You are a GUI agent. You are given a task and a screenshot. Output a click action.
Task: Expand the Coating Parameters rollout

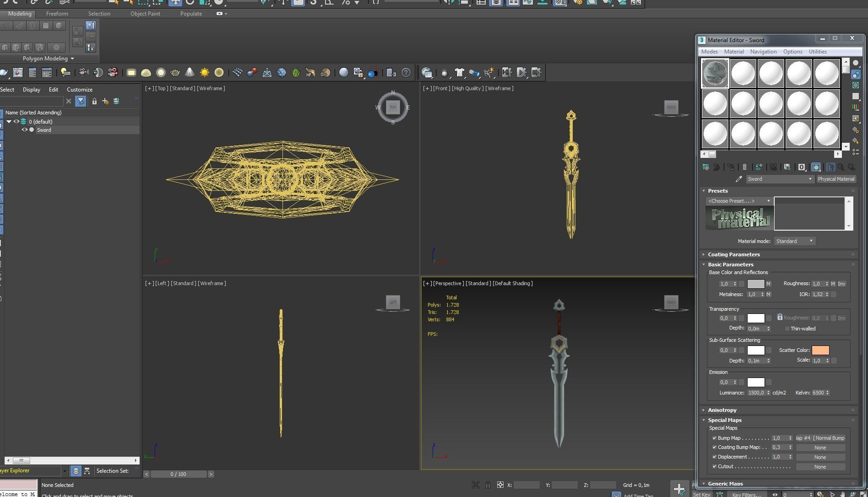click(x=733, y=254)
